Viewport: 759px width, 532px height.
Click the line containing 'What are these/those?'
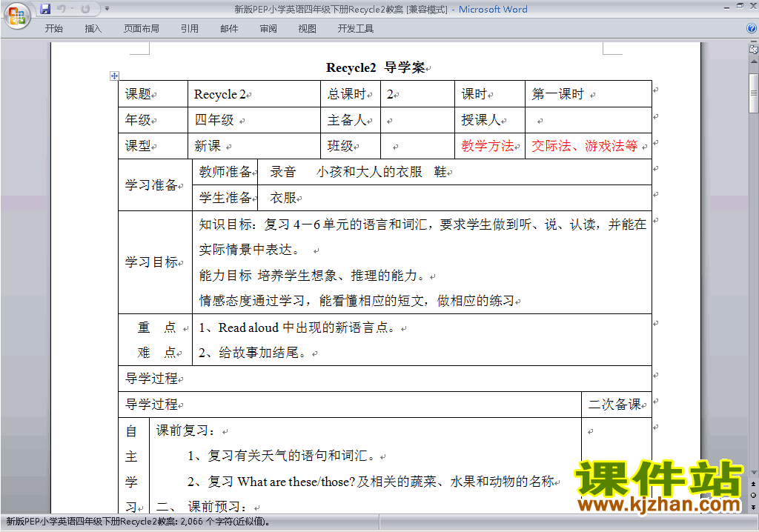coord(371,482)
